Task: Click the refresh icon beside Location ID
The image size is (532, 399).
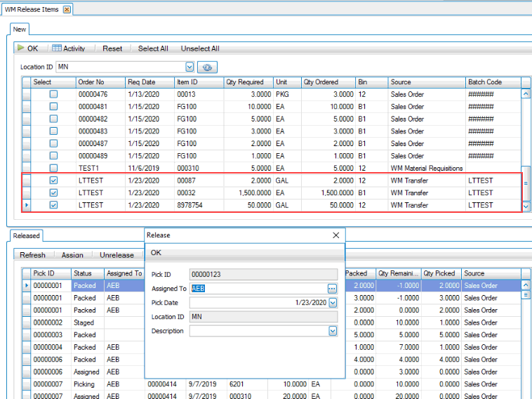Action: pos(207,67)
